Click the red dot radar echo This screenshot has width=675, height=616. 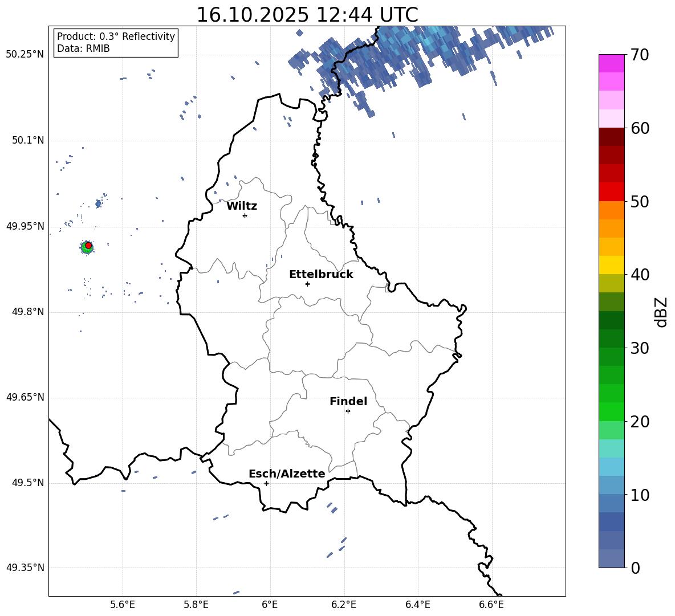pos(89,245)
